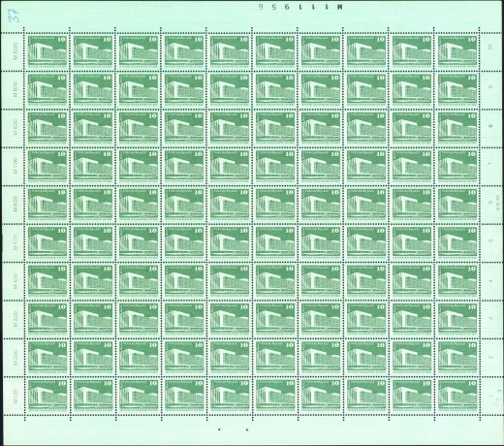Click row number 4 in right margin
504x446 pixels.
tap(491, 281)
